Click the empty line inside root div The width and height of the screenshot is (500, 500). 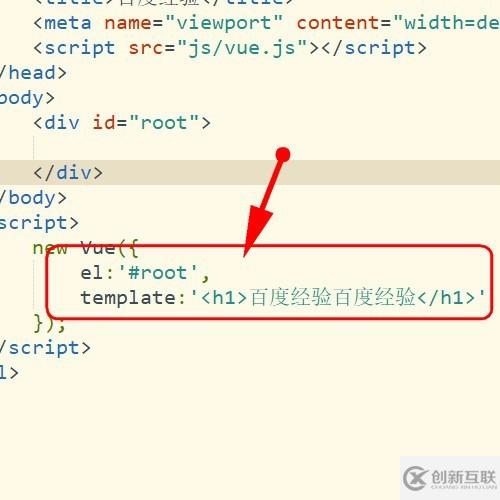click(x=250, y=148)
